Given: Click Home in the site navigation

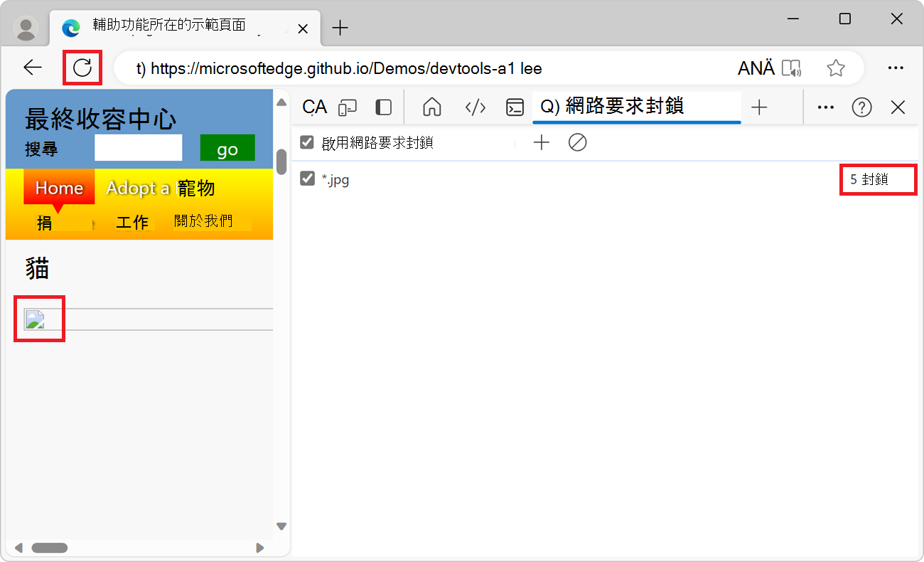Looking at the screenshot, I should click(59, 187).
